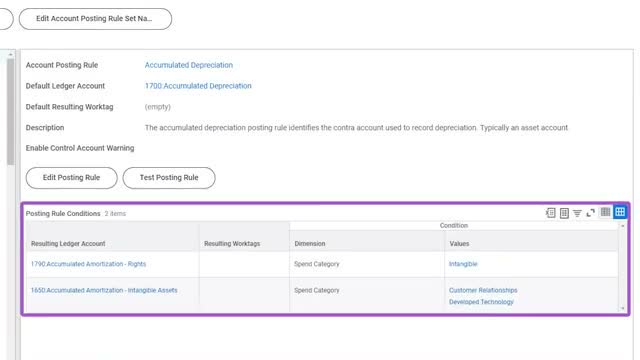
Task: Click the Enable Control Account Warning label
Action: click(80, 148)
